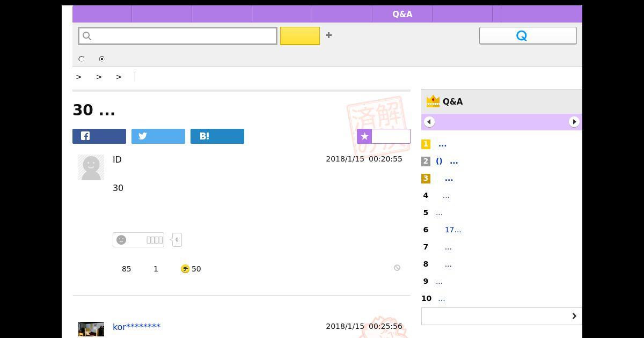644x338 pixels.
Task: Open the Q&A tab in the purple bar
Action: click(402, 14)
